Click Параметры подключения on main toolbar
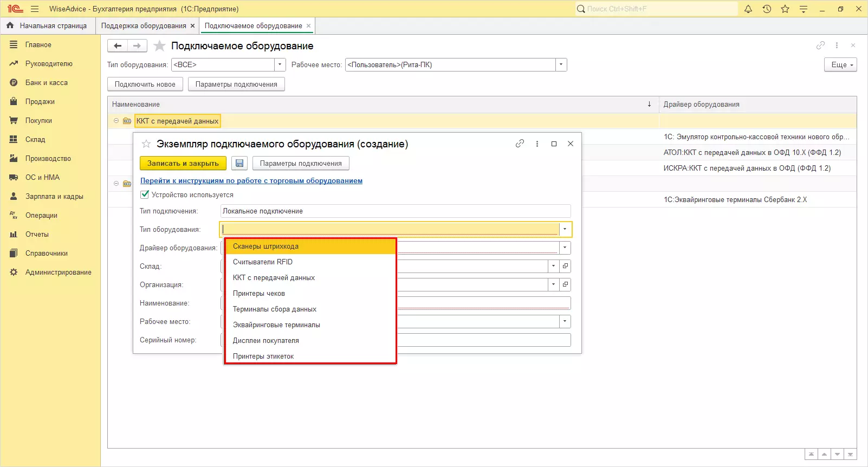The width and height of the screenshot is (868, 467). (x=236, y=84)
